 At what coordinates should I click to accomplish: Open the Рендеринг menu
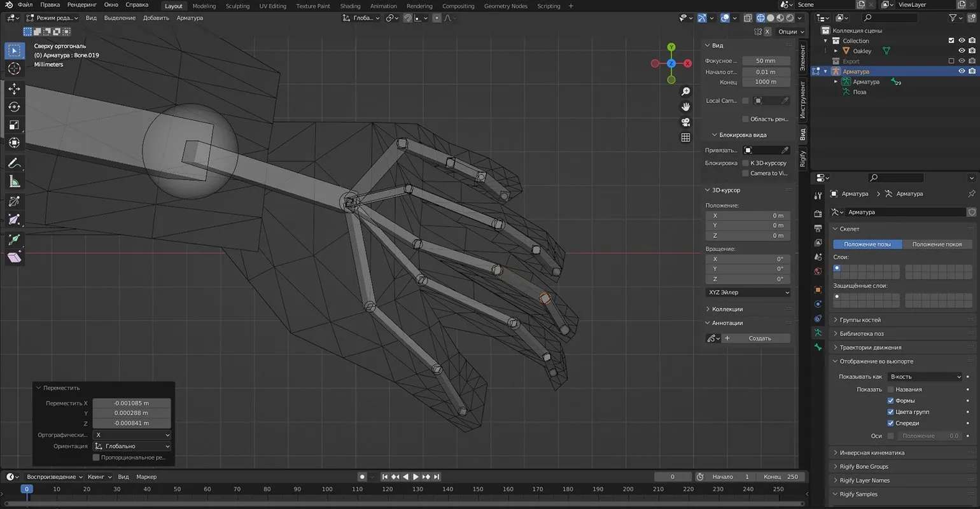pos(82,5)
